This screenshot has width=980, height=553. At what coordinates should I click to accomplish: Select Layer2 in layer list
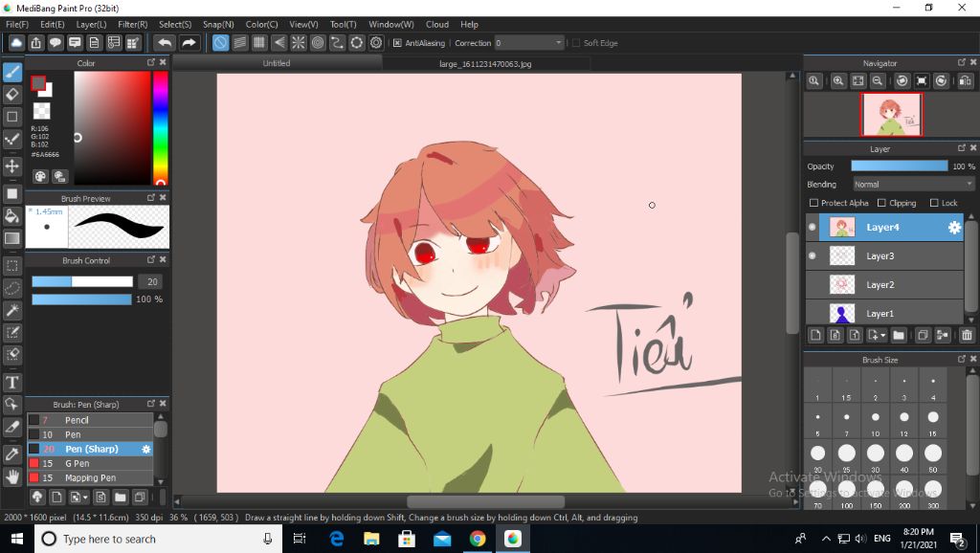click(885, 284)
